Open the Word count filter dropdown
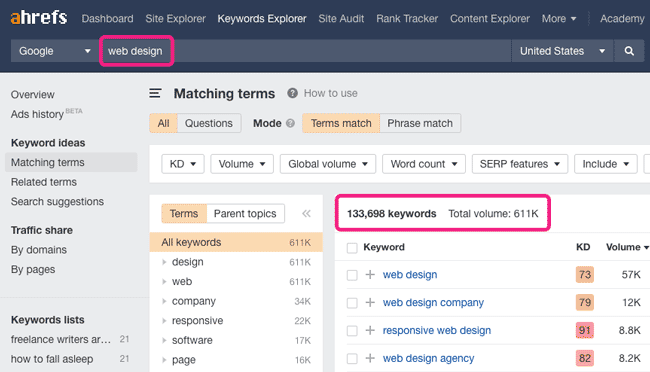Screen dimensions: 650x372 pos(424,164)
